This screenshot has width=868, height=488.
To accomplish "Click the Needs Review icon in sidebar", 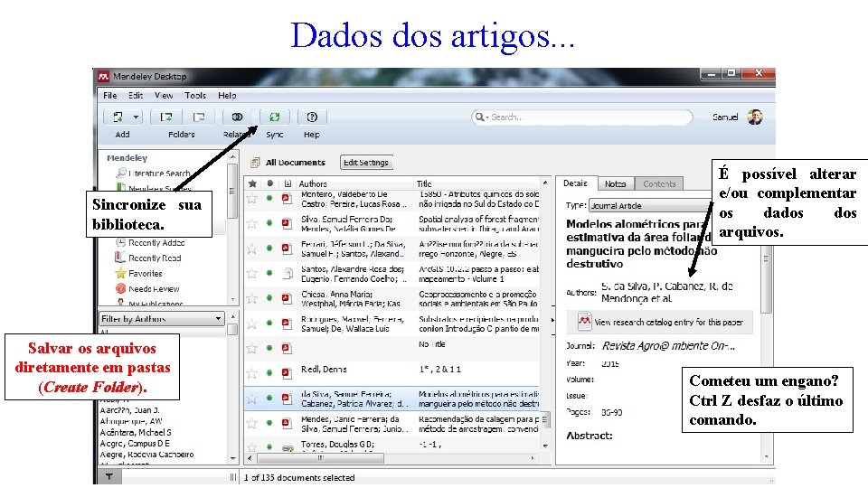I will pyautogui.click(x=120, y=288).
